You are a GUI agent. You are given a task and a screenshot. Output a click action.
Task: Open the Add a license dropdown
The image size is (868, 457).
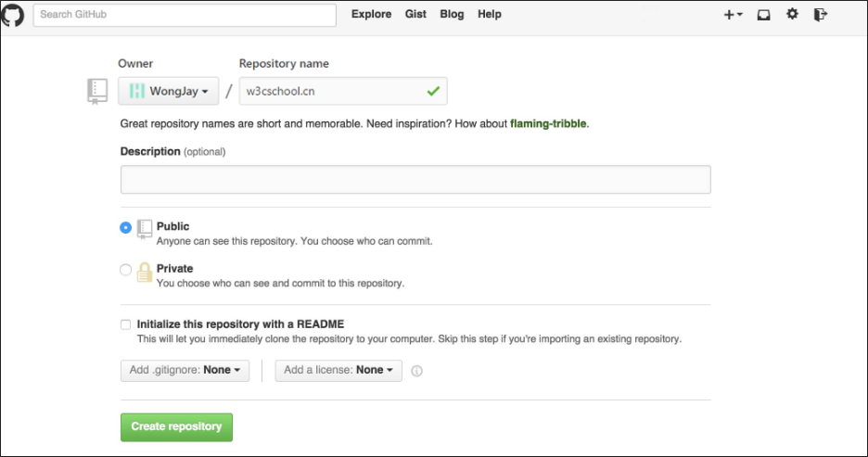pyautogui.click(x=338, y=370)
